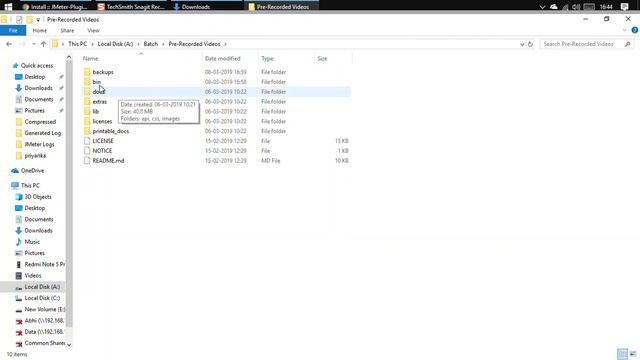Screen dimensions: 640x360
Task: Open Abhi network drive in sidebar
Action: tap(44, 320)
